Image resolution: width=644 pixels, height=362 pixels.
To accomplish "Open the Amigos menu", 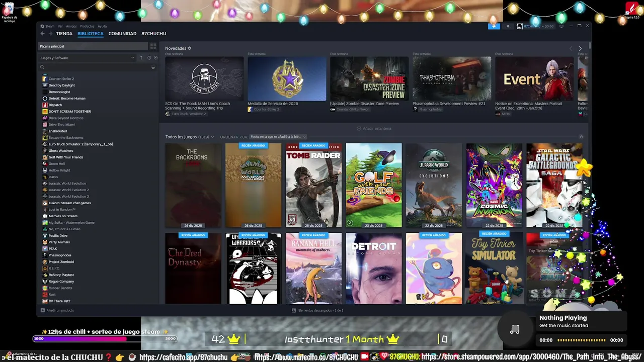I will point(71,26).
